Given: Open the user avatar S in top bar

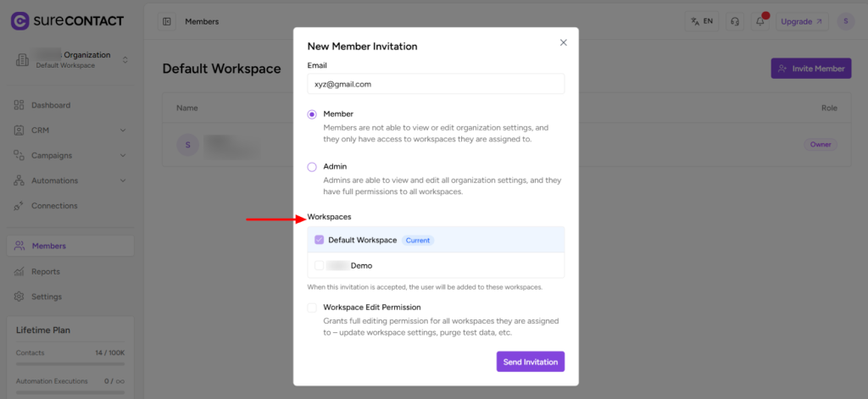Looking at the screenshot, I should [844, 21].
